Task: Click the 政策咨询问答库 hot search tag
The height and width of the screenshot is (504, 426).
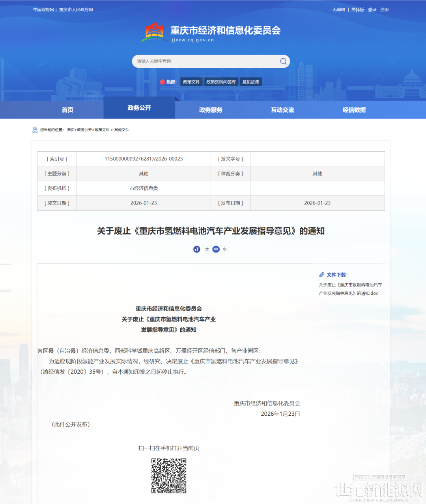Action: (221, 82)
